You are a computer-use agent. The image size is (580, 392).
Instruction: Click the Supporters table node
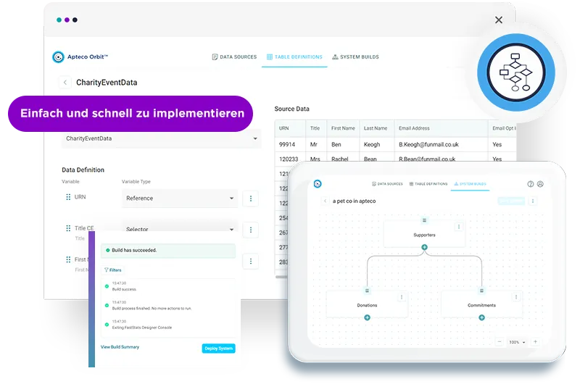pos(424,235)
